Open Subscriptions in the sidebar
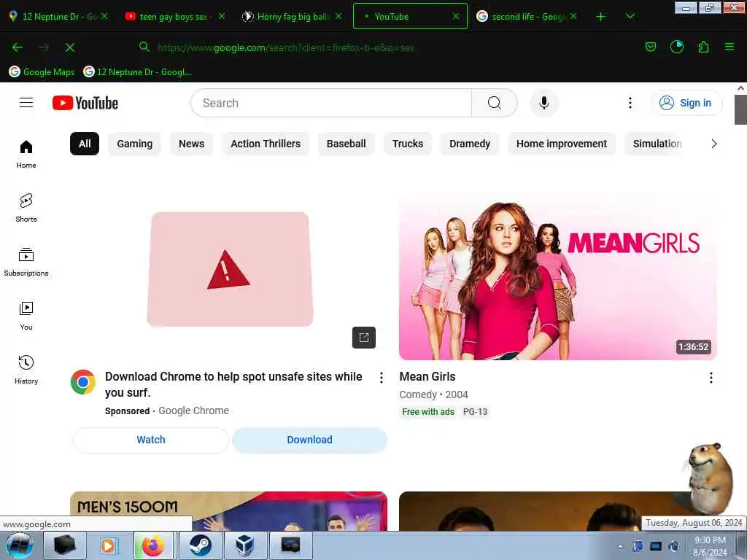 tap(26, 262)
